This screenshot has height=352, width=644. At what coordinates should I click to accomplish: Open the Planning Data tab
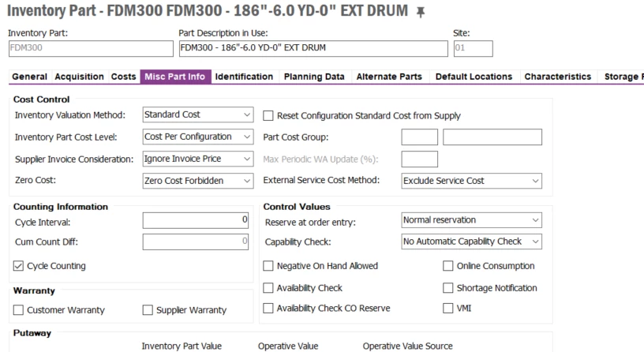(313, 77)
